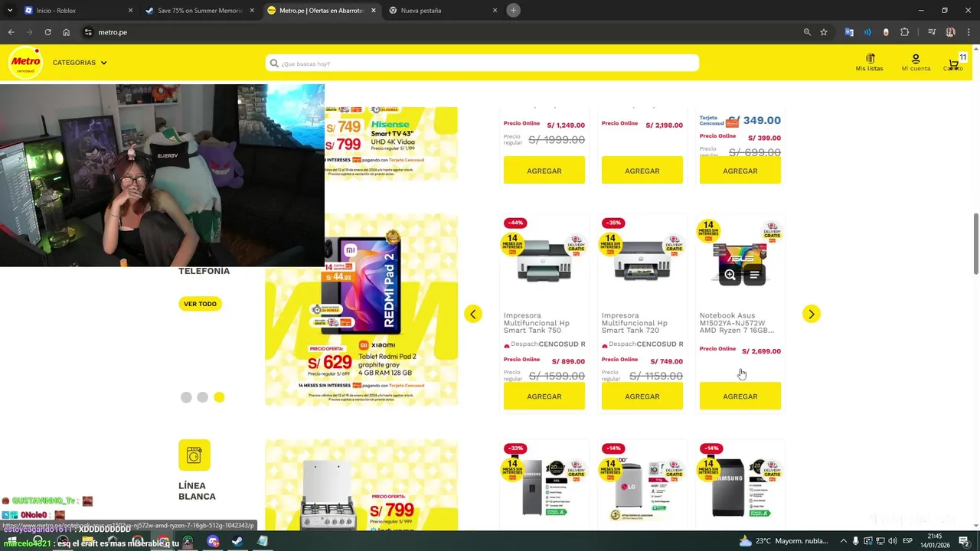This screenshot has height=551, width=980.
Task: Select the third yellow banner carousel dot
Action: (219, 397)
